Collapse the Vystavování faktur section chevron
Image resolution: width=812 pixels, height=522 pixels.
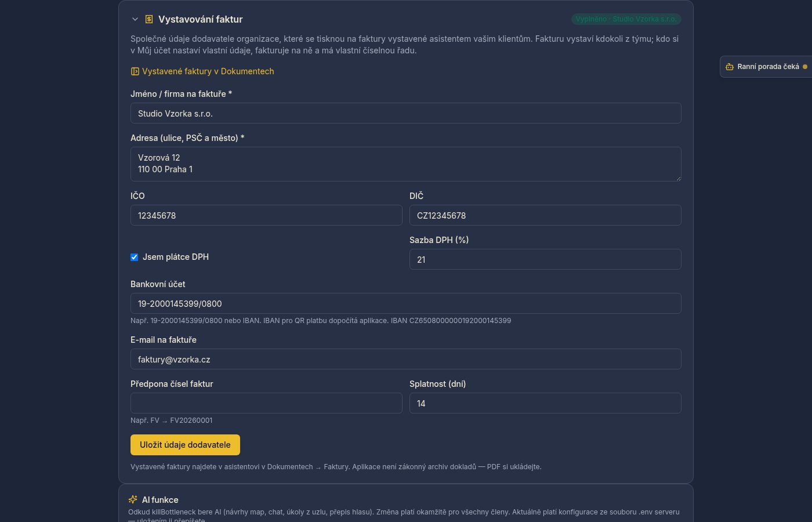(x=135, y=19)
